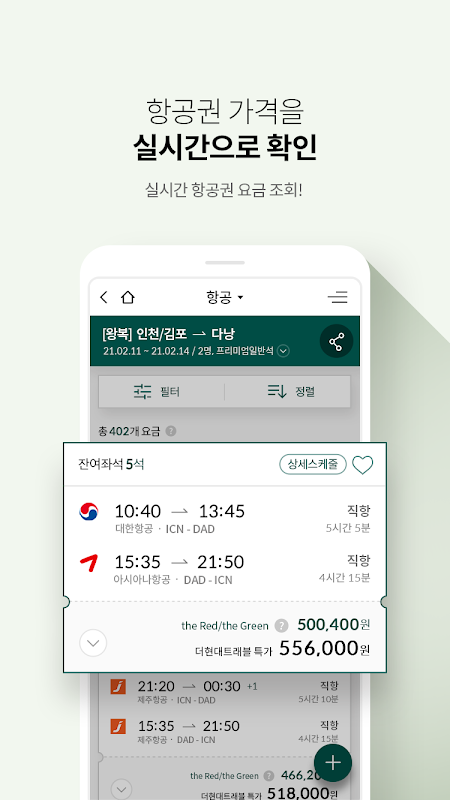Viewport: 450px width, 800px height.
Task: Expand the Jeju Air card chevron
Action: click(x=121, y=789)
